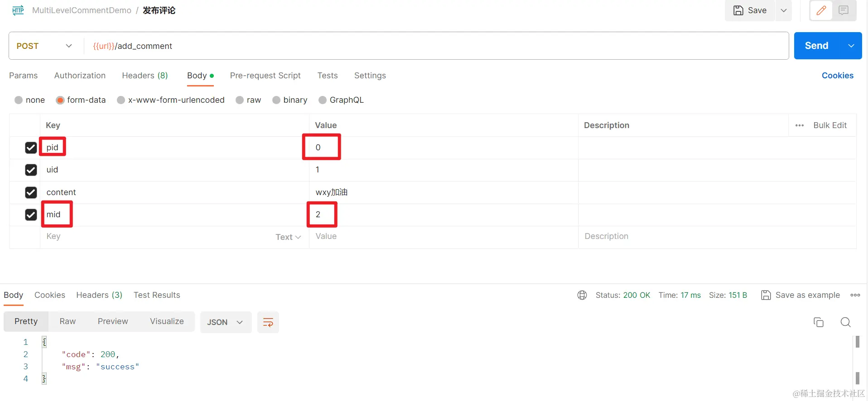Click the network globe icon
Viewport: 868px width, 401px height.
[582, 295]
